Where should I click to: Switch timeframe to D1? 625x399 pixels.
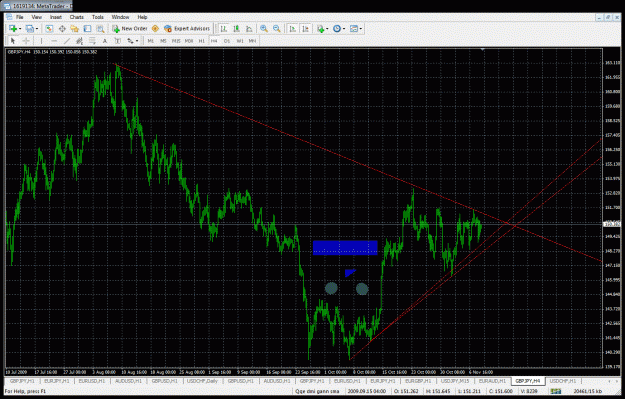[x=227, y=41]
